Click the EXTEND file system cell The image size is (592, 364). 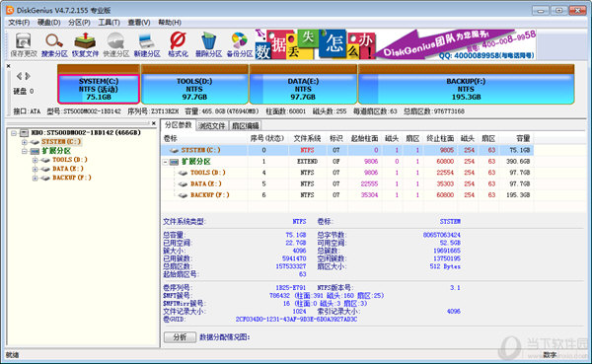coord(307,162)
